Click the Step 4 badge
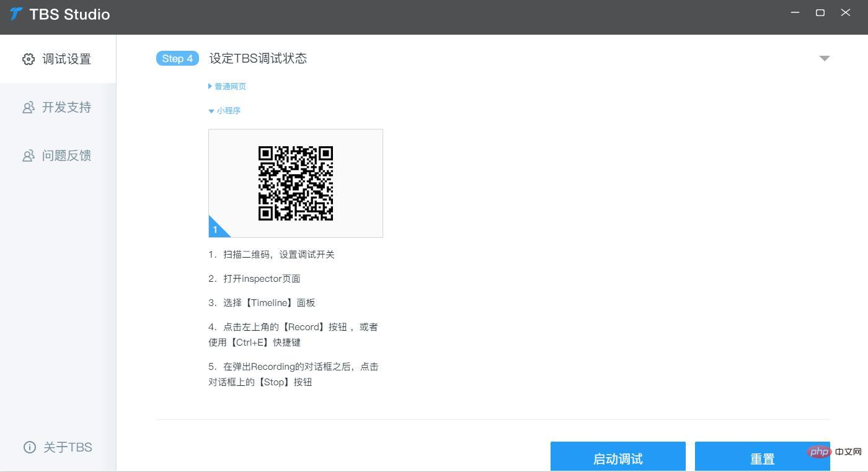 tap(177, 58)
